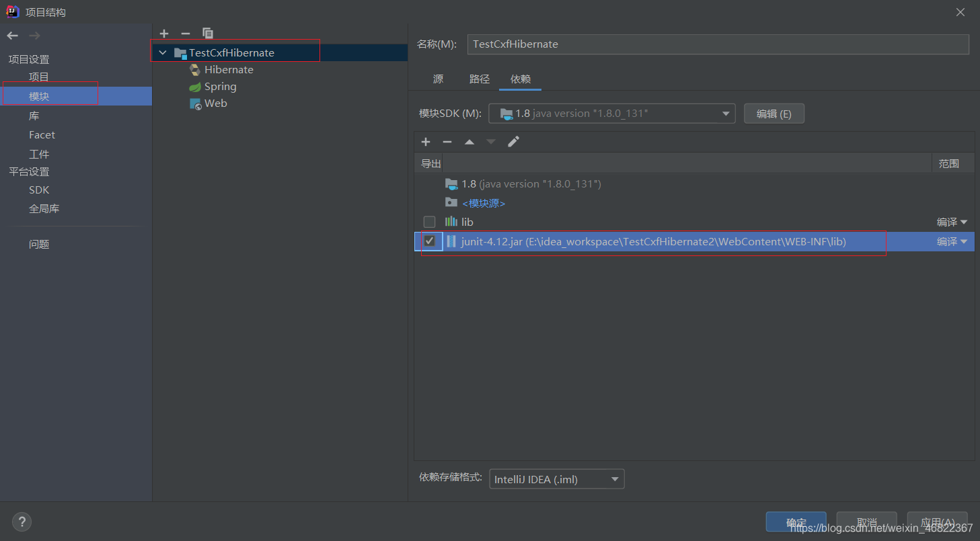Click the Hibernate facet icon
This screenshot has width=980, height=541.
point(195,70)
